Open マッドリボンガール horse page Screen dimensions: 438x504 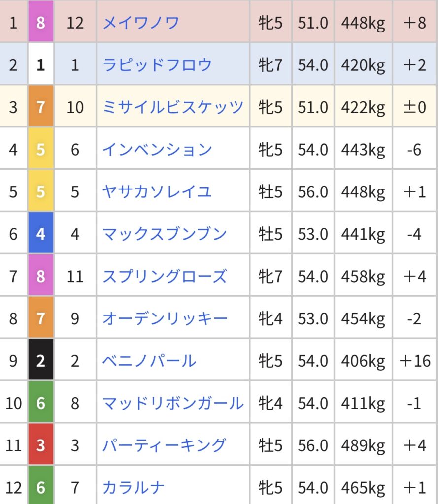click(173, 403)
